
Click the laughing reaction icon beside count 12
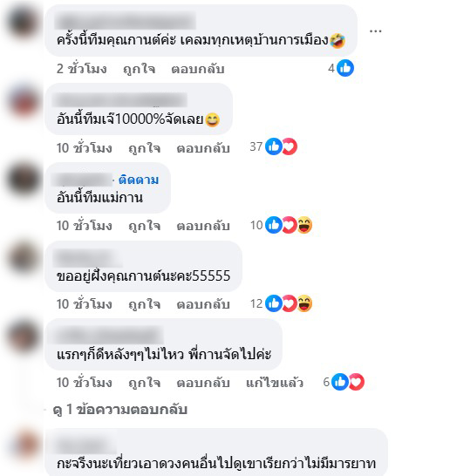coord(304,303)
